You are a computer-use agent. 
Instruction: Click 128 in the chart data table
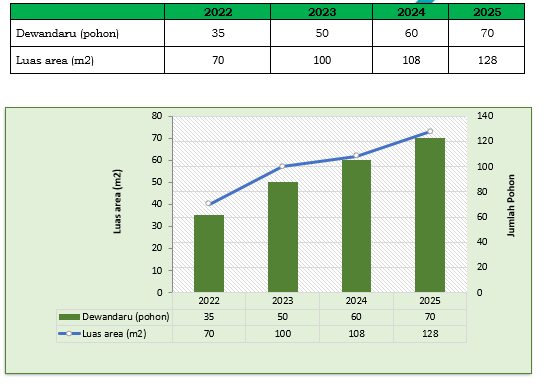430,334
